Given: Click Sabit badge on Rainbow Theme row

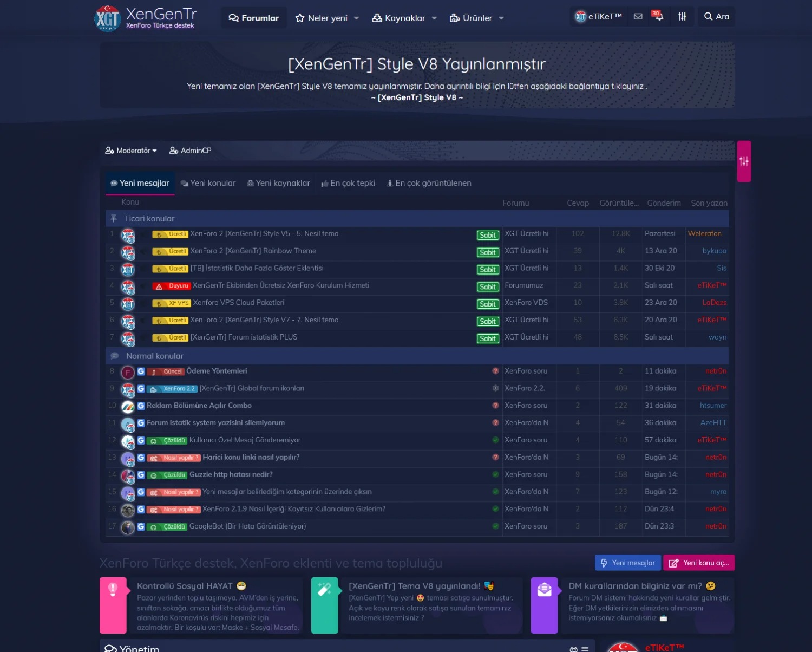Looking at the screenshot, I should (x=488, y=252).
